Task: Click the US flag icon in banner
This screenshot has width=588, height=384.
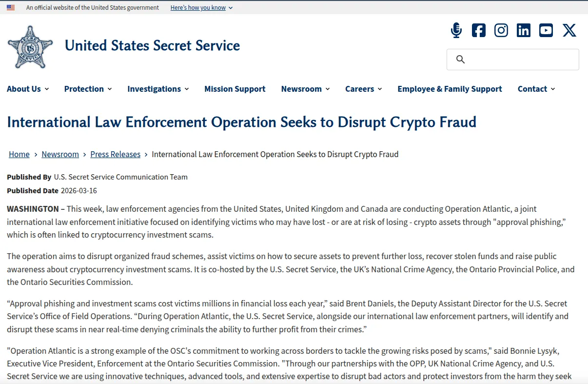Action: pos(11,7)
